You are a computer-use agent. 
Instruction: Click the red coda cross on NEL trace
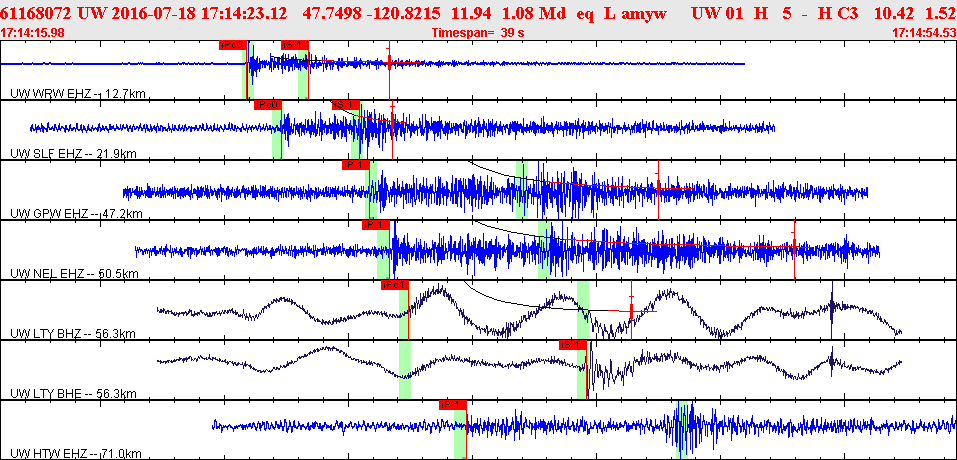point(795,246)
